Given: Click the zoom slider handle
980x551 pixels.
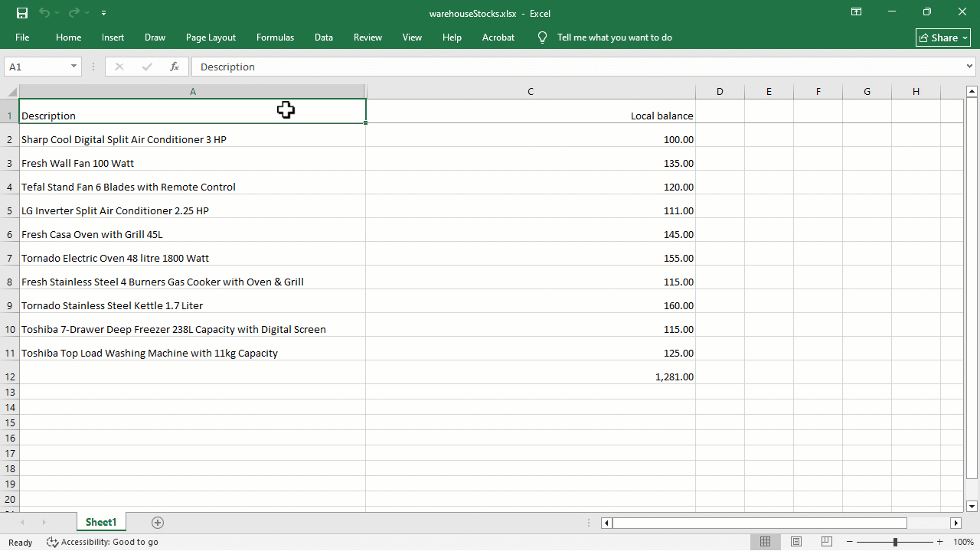Looking at the screenshot, I should pos(895,542).
